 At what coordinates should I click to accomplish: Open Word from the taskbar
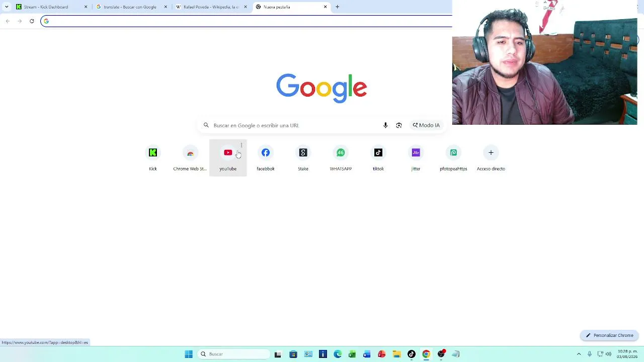(367, 354)
